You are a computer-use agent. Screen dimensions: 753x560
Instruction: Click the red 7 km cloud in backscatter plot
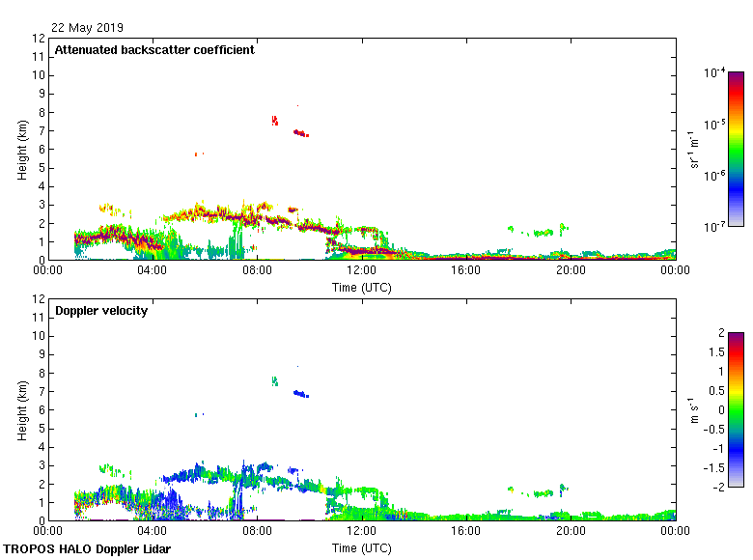tap(300, 132)
